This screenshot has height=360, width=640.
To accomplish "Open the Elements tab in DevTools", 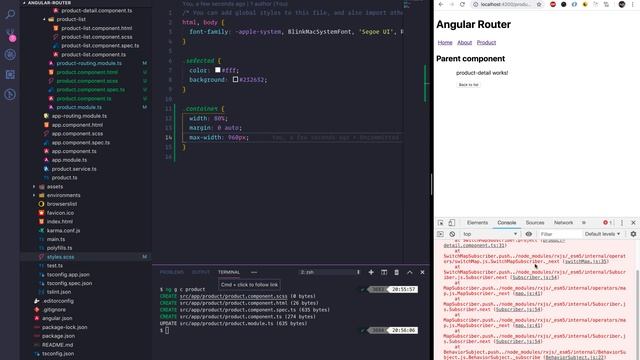I will [477, 223].
